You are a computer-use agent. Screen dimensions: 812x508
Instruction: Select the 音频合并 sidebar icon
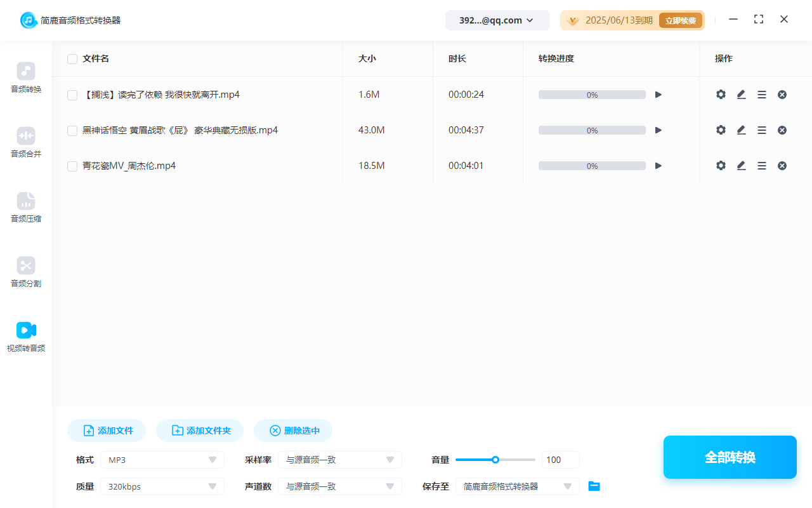pyautogui.click(x=25, y=142)
